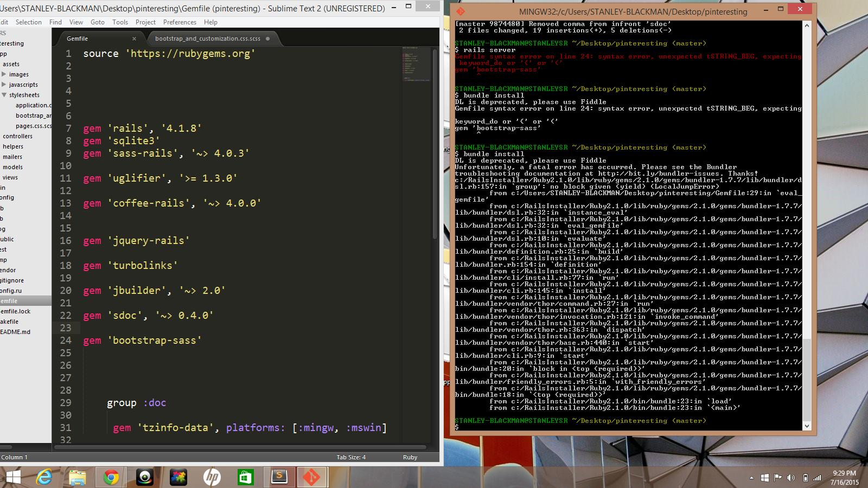Image resolution: width=868 pixels, height=488 pixels.
Task: Change the Ruby syntax in status bar
Action: coord(410,457)
